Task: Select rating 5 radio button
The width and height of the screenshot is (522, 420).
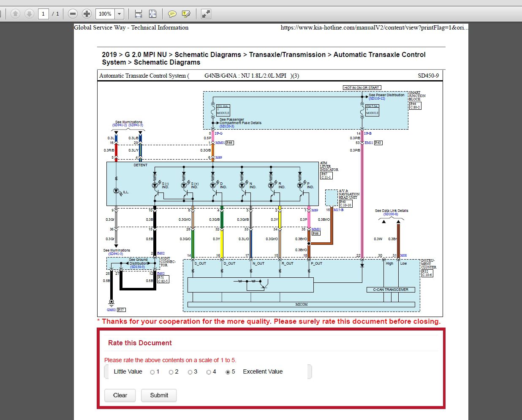Action: tap(228, 372)
